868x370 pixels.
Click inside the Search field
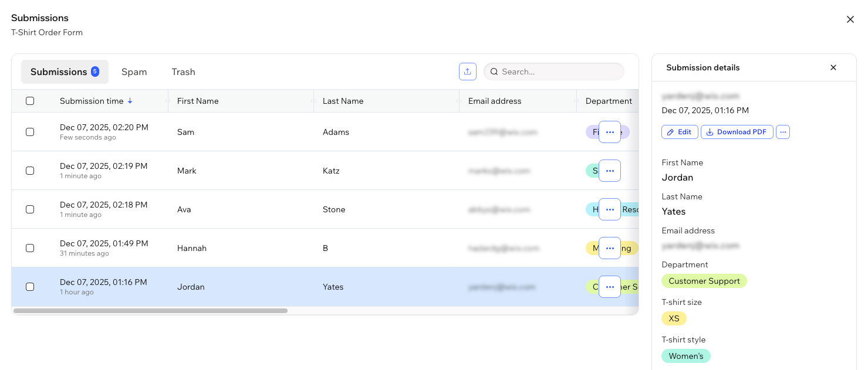(x=553, y=71)
